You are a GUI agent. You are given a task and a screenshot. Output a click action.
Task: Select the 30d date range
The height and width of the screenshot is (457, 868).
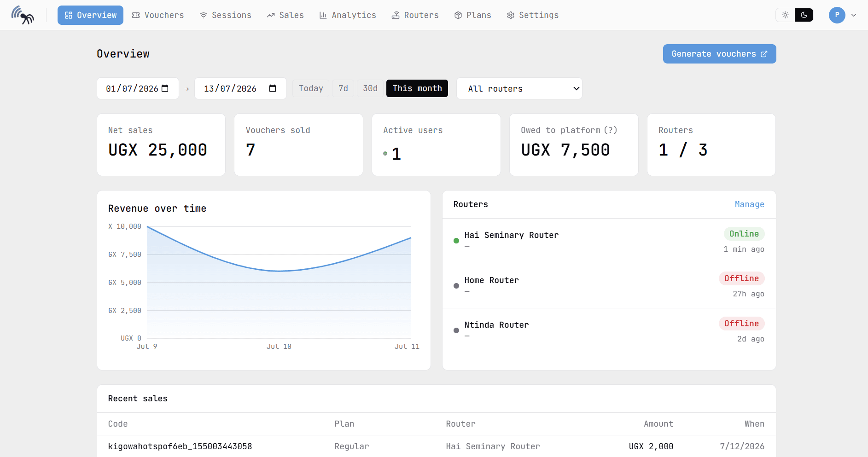[x=370, y=88]
